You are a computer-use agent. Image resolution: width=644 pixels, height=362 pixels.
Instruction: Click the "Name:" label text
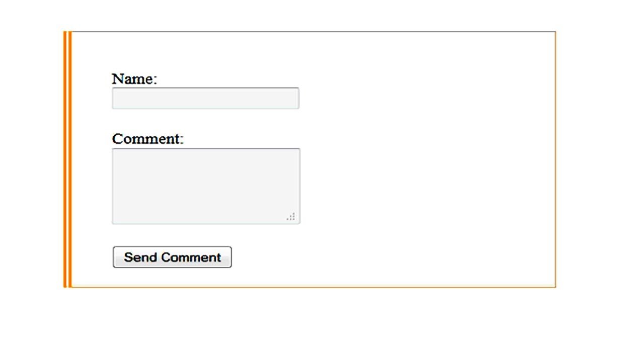point(134,79)
